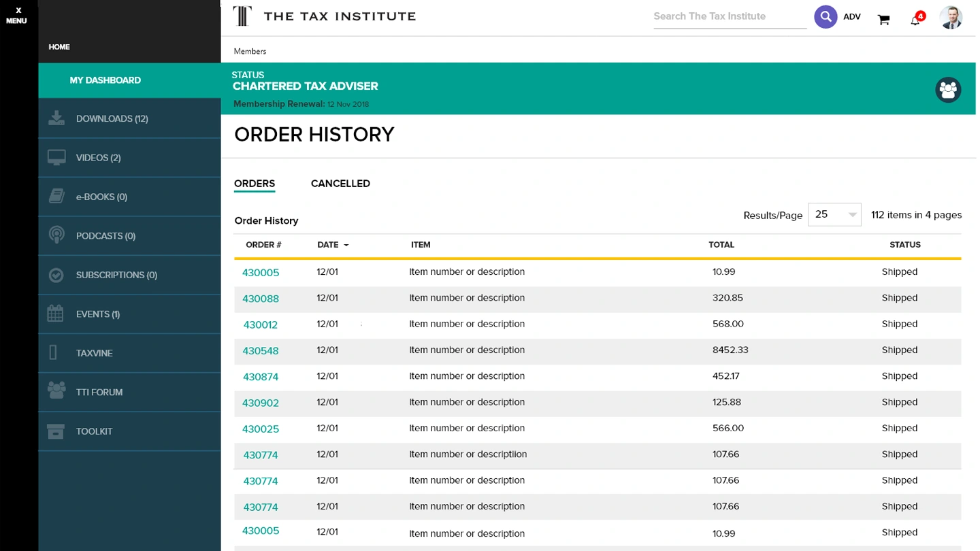980x551 pixels.
Task: Open the Events calendar icon
Action: (x=56, y=312)
